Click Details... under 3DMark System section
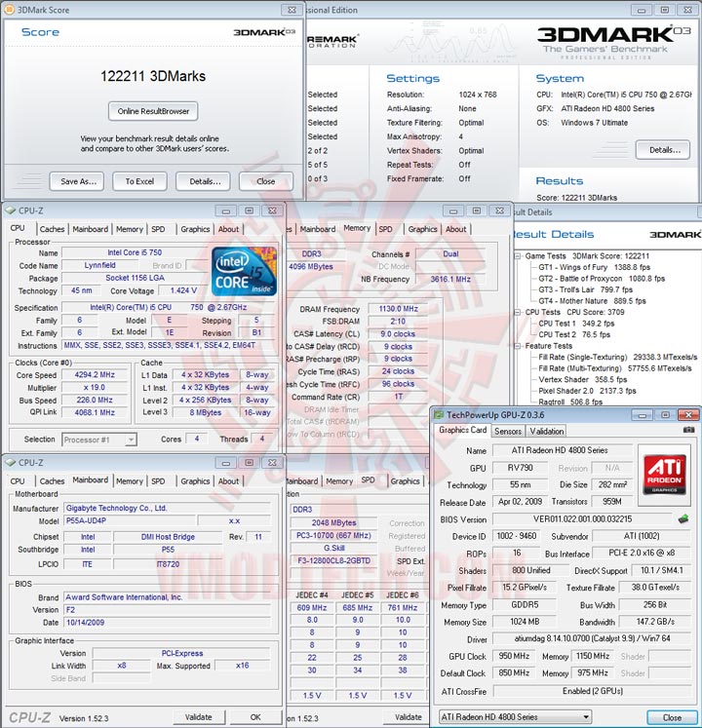 coord(663,150)
